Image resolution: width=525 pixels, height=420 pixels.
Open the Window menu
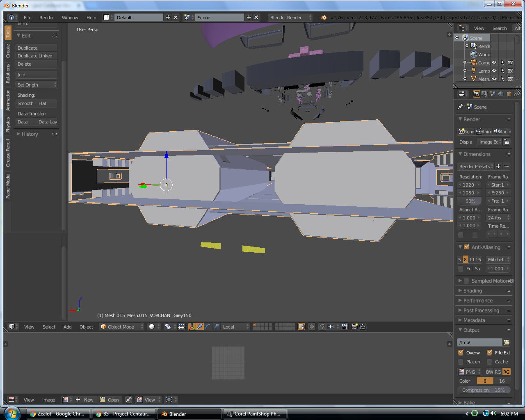coord(70,17)
